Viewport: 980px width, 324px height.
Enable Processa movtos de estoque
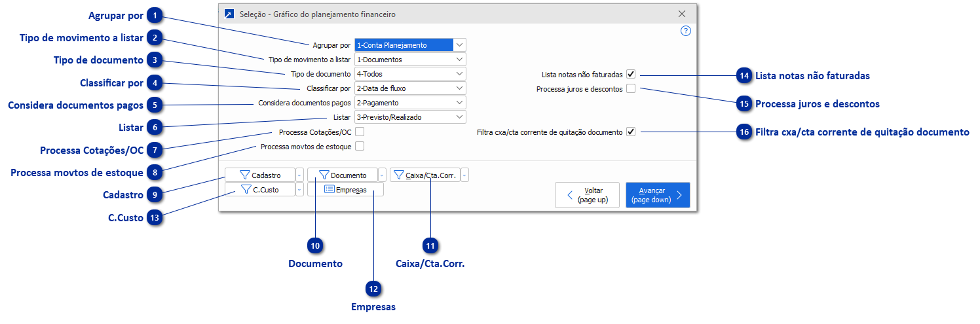tap(360, 147)
